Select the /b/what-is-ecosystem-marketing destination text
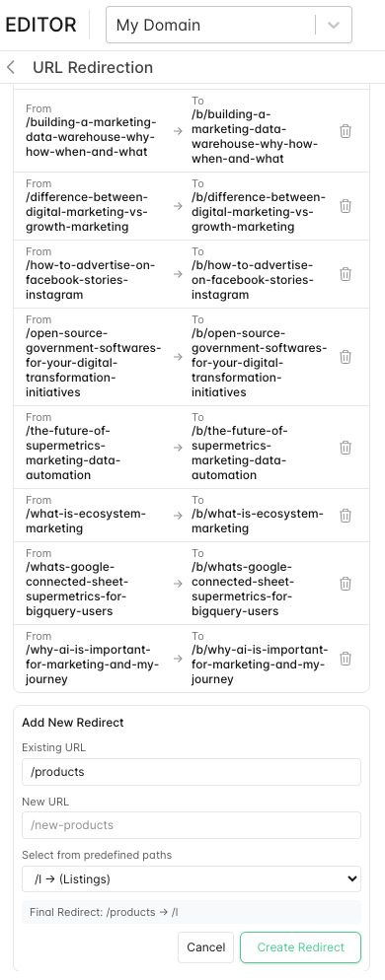Screen dimensions: 385x980 [x=258, y=522]
